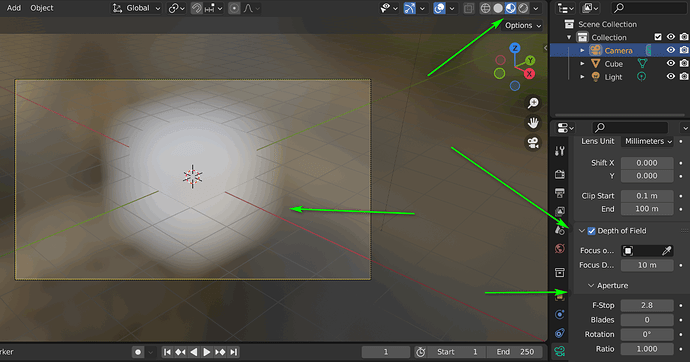Open the World properties tab
690x362 pixels.
tap(560, 249)
